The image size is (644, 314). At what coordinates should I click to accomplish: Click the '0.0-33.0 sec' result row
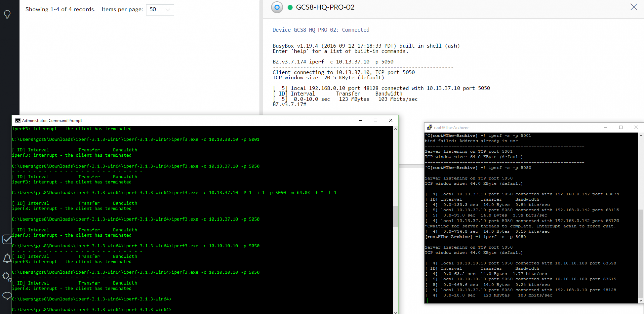[x=486, y=215]
